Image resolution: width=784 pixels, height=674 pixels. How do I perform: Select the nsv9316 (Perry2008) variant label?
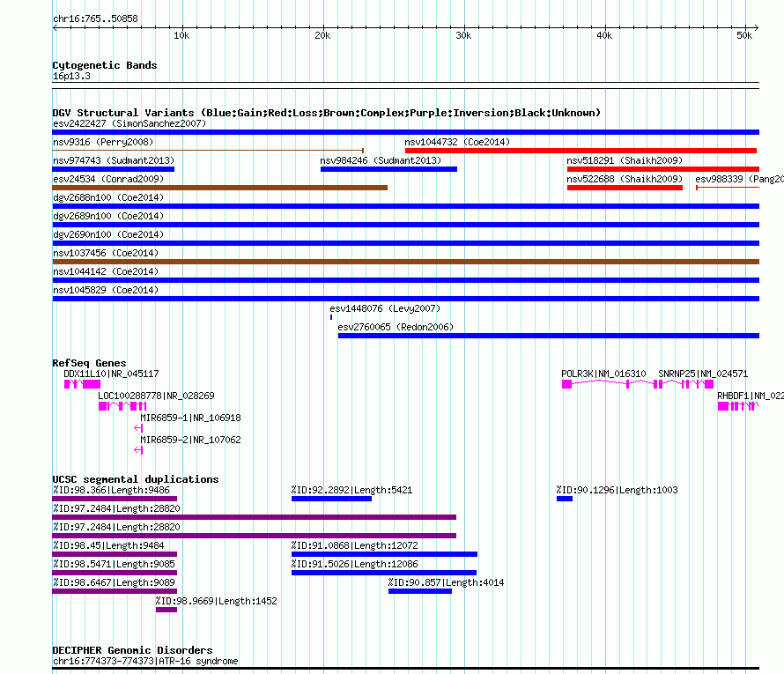tap(103, 142)
